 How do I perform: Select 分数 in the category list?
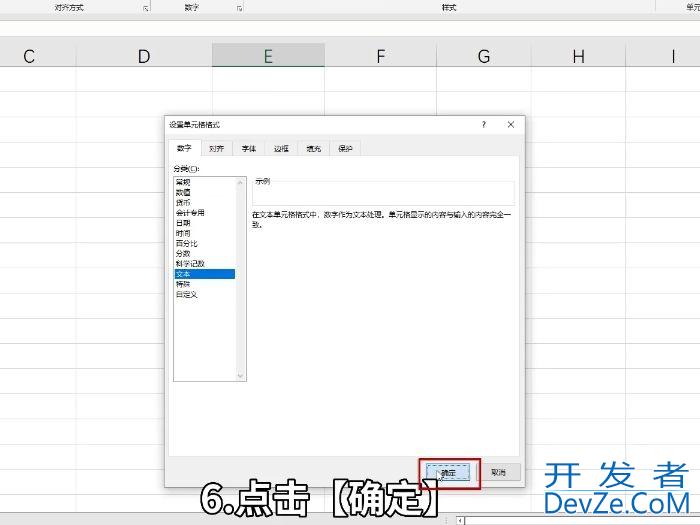pos(204,254)
